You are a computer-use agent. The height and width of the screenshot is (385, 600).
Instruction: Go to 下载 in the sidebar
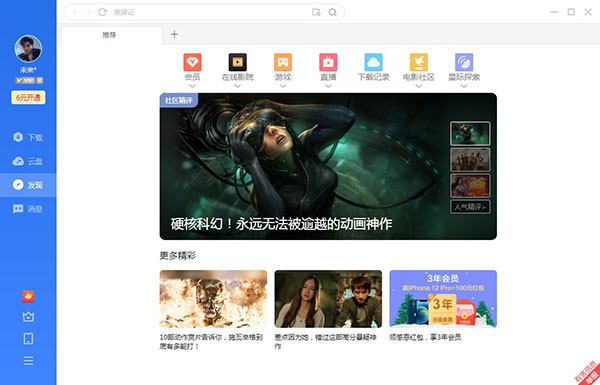click(28, 137)
